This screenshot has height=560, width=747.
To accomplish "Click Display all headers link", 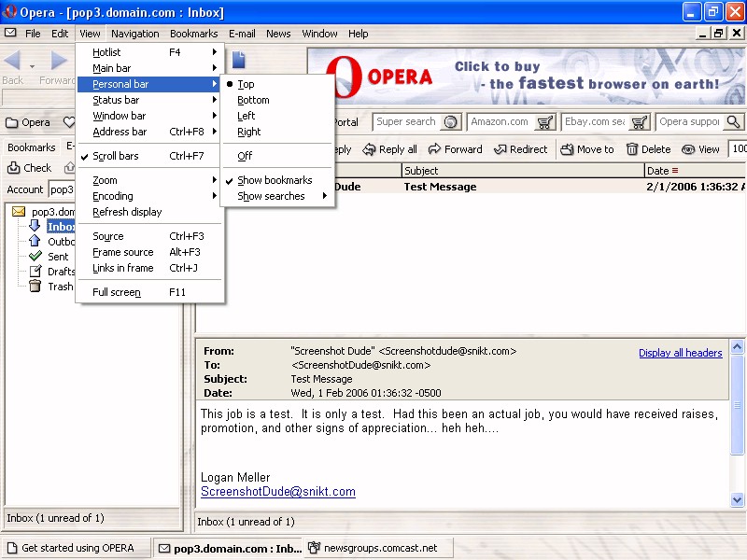I will (681, 353).
